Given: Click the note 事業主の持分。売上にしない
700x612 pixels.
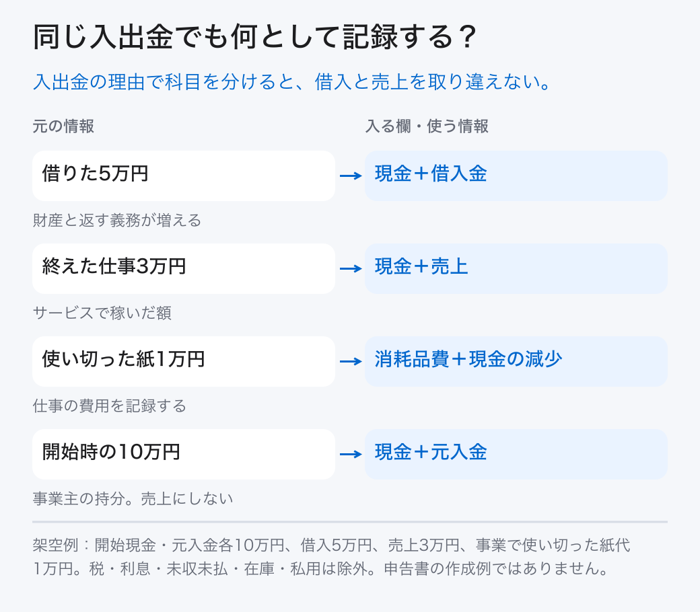Looking at the screenshot, I should coord(133,499).
